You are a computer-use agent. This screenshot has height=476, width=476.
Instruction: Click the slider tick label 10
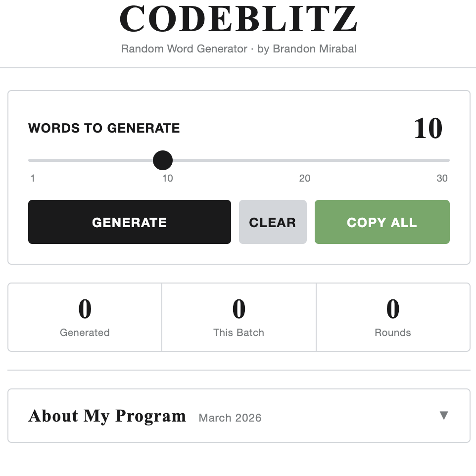168,179
